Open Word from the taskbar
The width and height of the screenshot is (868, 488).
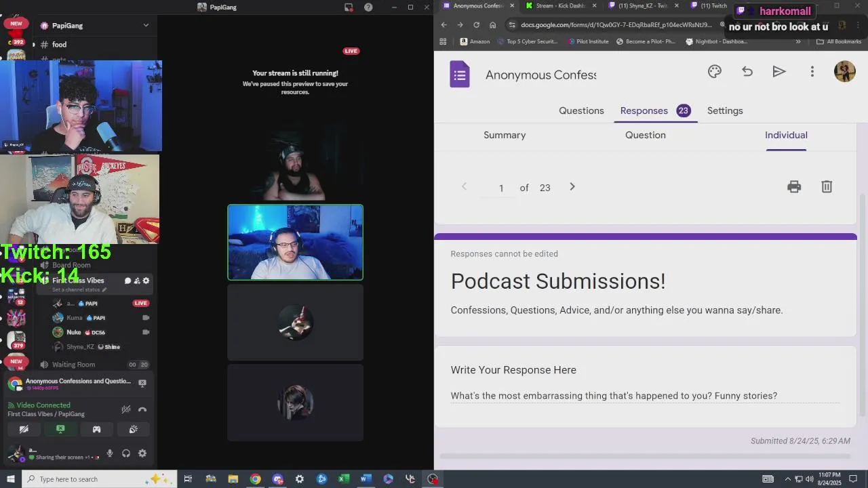[366, 479]
